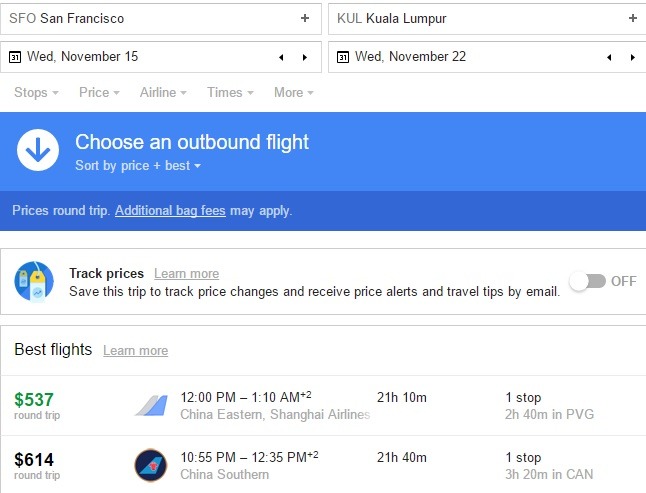This screenshot has width=646, height=493.
Task: Open the calendar icon for the November 22 return
Action: (343, 57)
